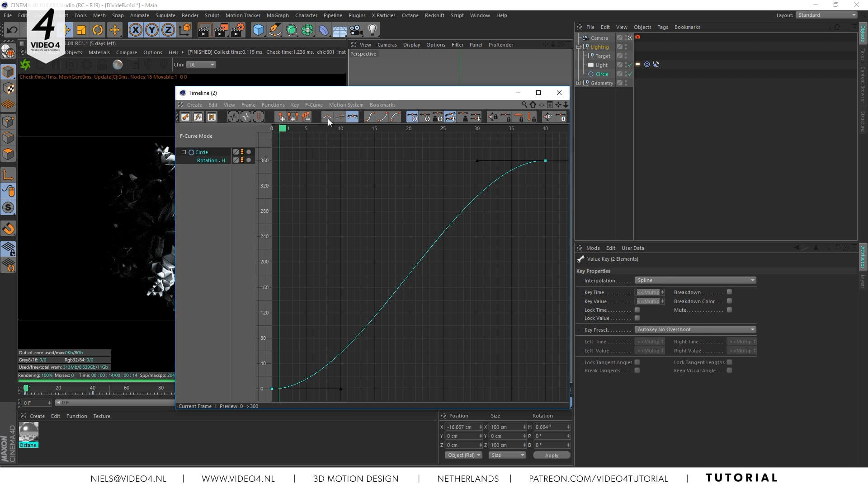Open the Key Preset dropdown
Screen dimensions: 868x488
[x=695, y=329]
